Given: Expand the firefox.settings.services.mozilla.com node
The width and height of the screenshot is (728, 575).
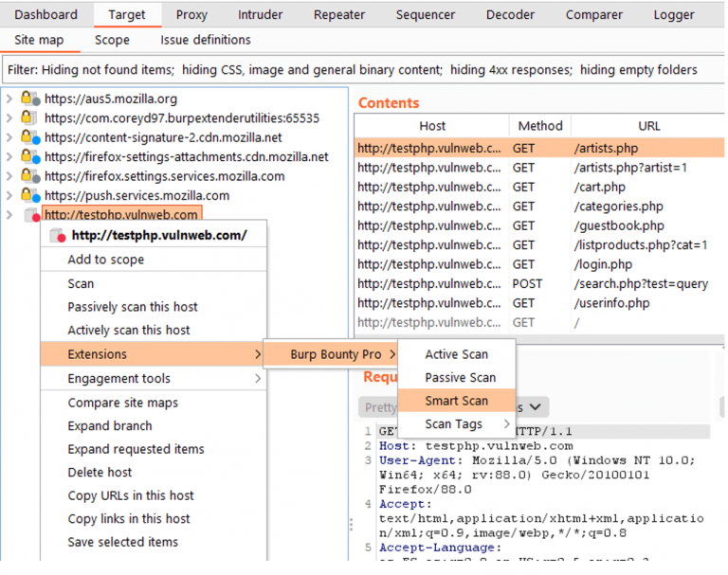Looking at the screenshot, I should point(9,176).
